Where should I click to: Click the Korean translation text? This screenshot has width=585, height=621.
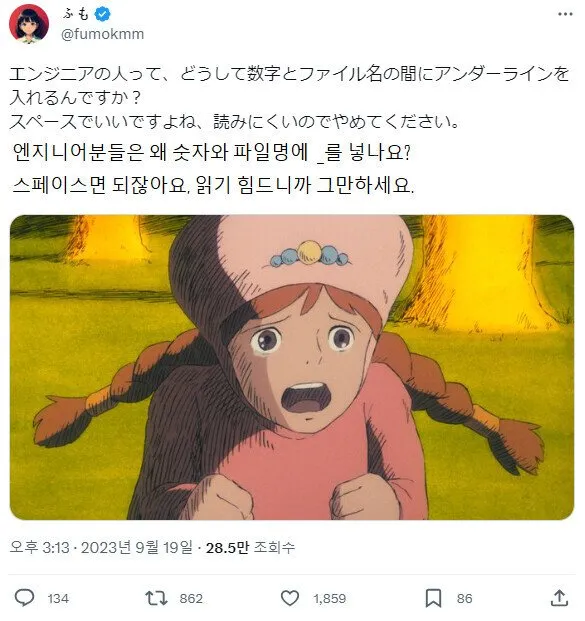pos(213,168)
